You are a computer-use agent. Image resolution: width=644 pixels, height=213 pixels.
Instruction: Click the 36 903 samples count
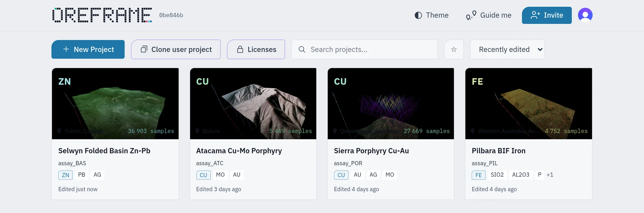pyautogui.click(x=151, y=131)
